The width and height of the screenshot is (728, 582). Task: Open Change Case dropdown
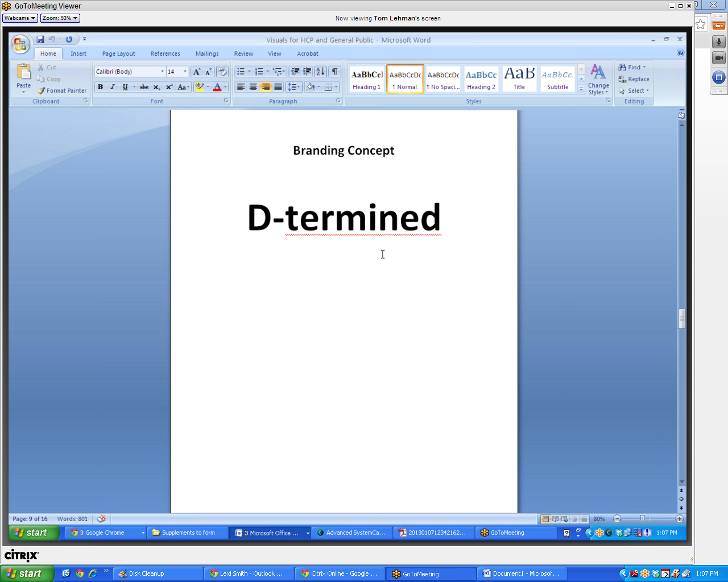tap(183, 87)
